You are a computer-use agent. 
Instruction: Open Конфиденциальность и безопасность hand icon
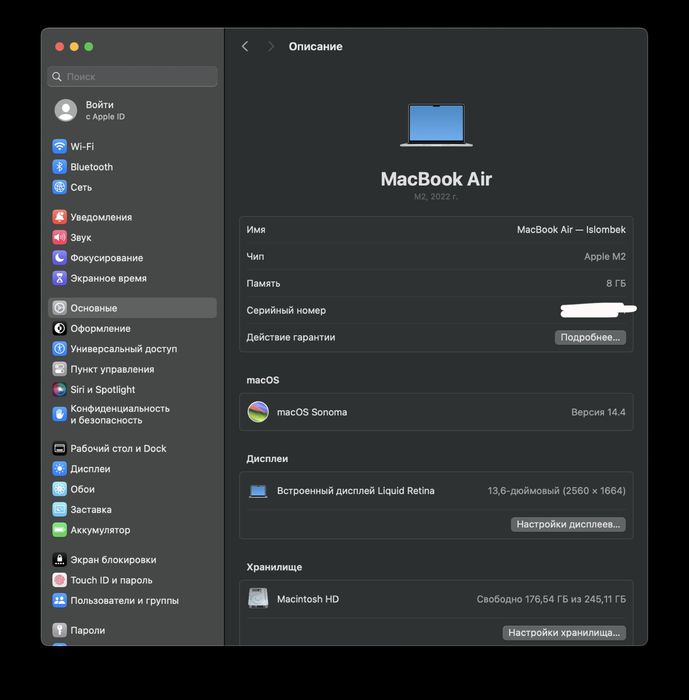(x=59, y=414)
